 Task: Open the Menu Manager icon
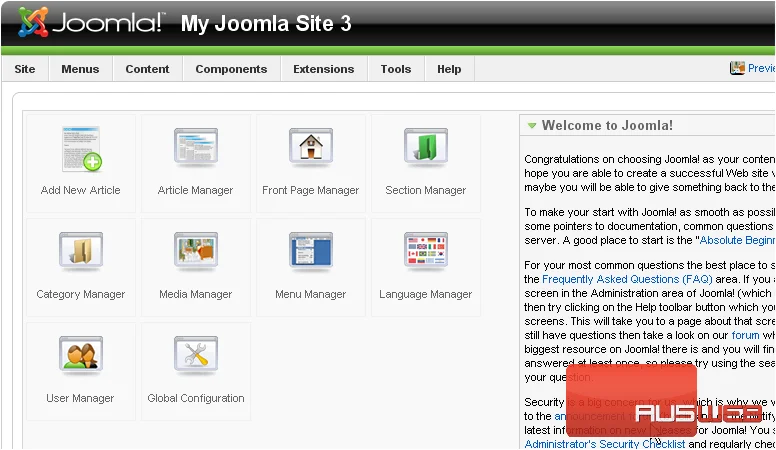(311, 251)
